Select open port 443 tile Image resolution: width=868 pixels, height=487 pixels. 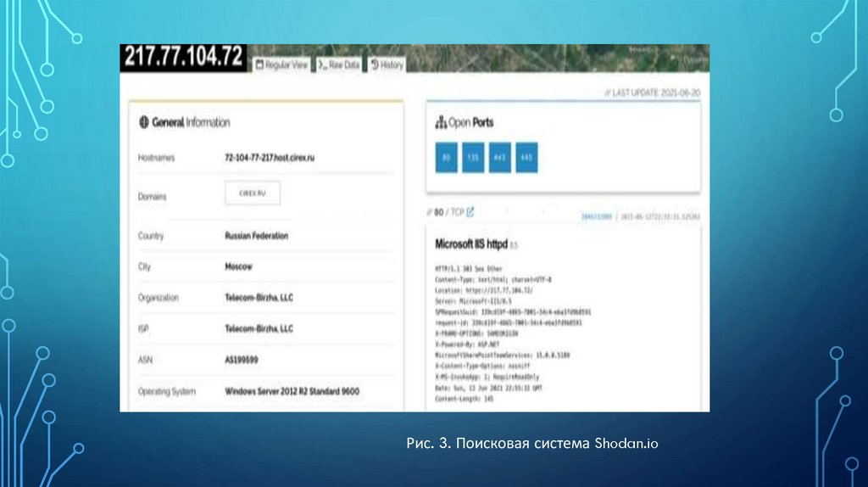click(x=499, y=157)
